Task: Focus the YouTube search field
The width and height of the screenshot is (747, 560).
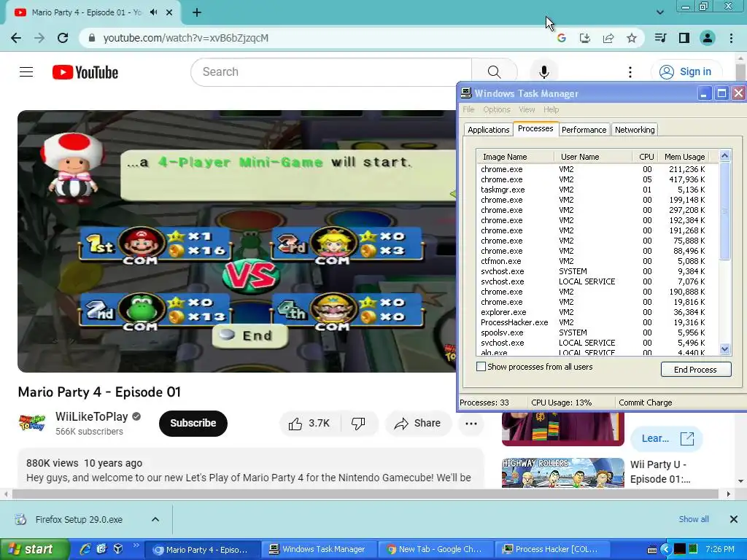Action: coord(331,72)
